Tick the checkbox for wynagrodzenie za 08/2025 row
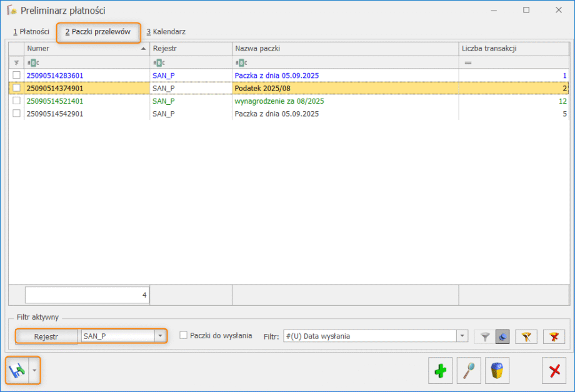The height and width of the screenshot is (392, 575). [x=16, y=100]
